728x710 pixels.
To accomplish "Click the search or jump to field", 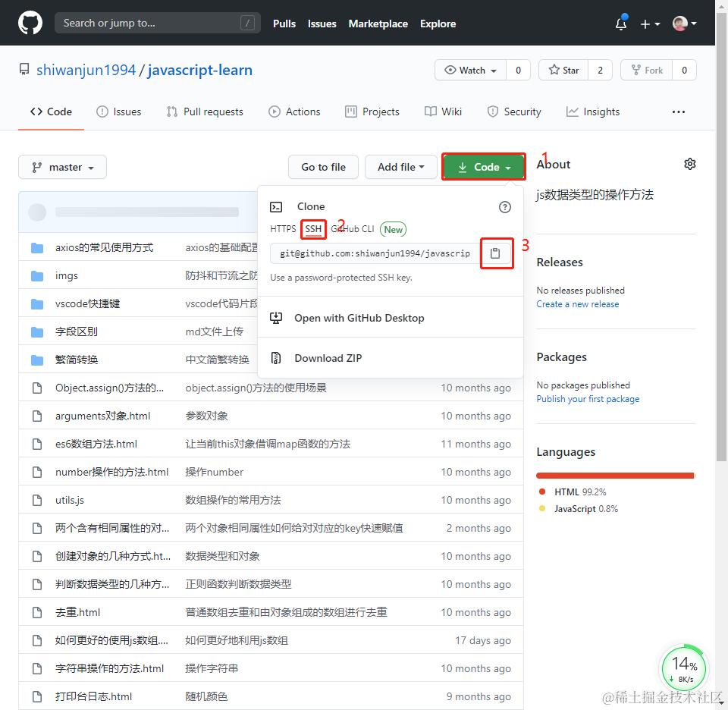I will tap(158, 23).
